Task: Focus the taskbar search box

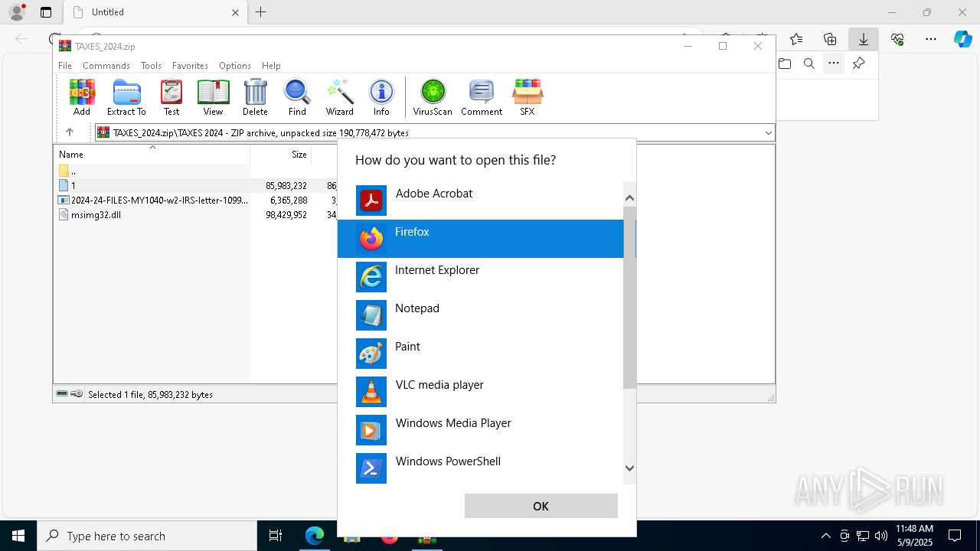Action: [147, 536]
